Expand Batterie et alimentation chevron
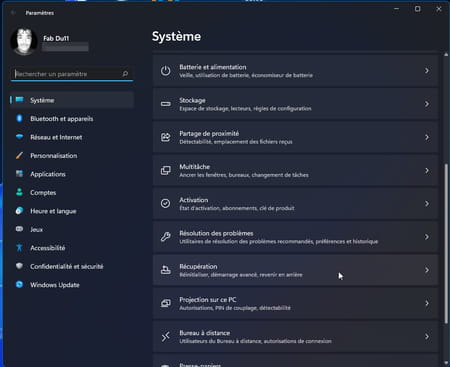450x367 pixels. click(427, 71)
